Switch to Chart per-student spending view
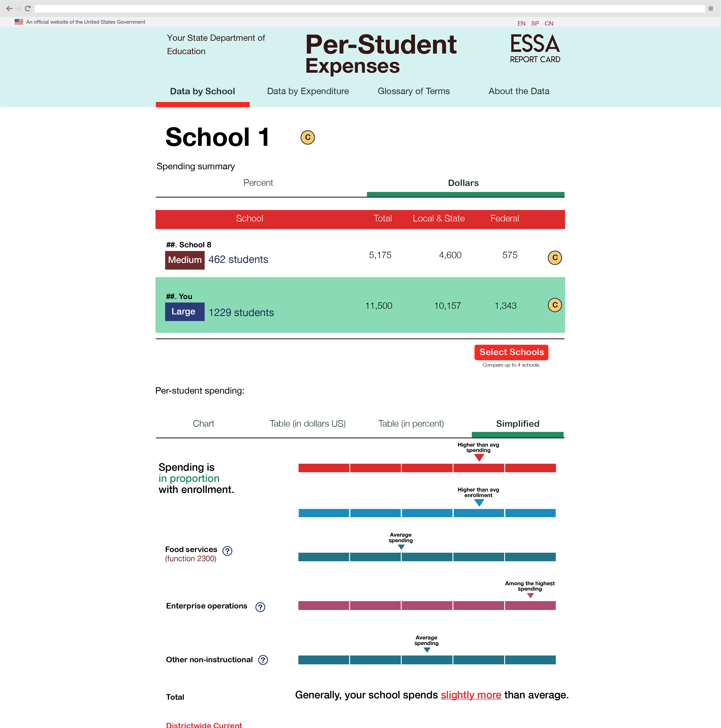Screen dimensions: 721x728 click(203, 423)
